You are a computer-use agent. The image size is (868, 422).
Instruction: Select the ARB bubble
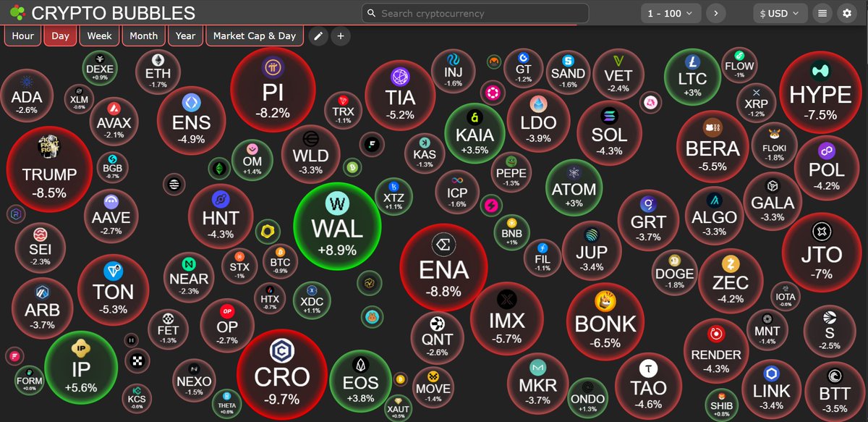click(x=43, y=307)
